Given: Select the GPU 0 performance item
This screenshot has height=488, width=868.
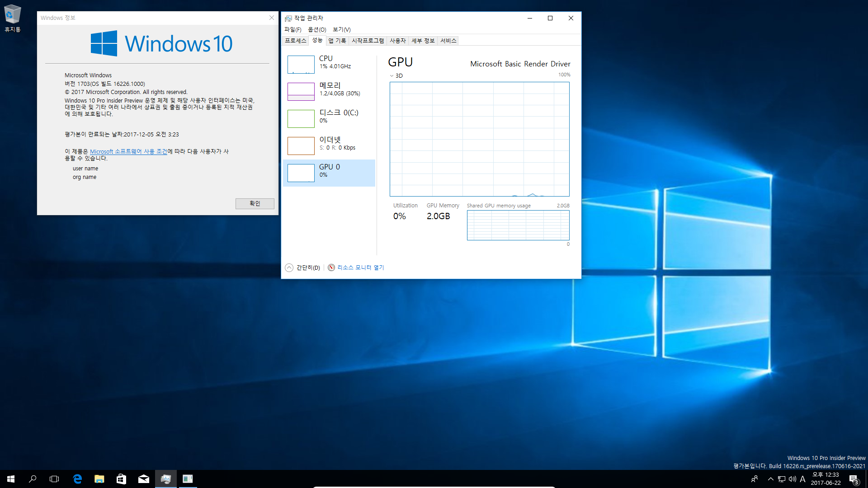Looking at the screenshot, I should [x=329, y=173].
